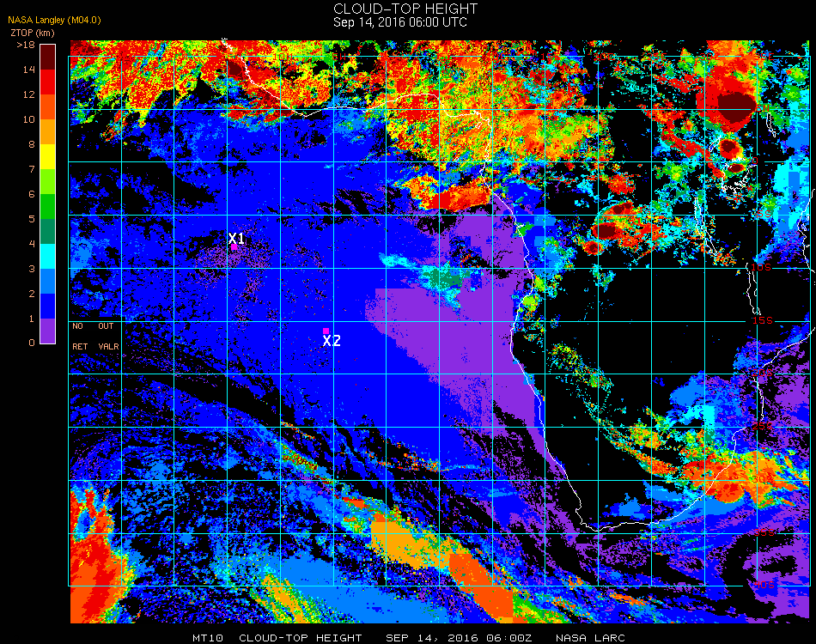Select the purple 0–1 km legend swatch
The height and width of the screenshot is (644, 816).
pos(48,331)
